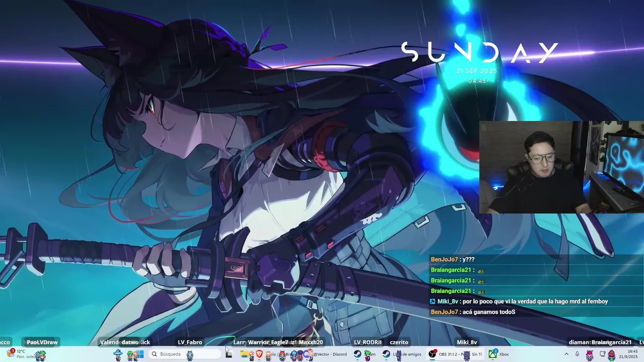
Task: Click the Miki_8v viewer label above taskbar
Action: tap(467, 342)
